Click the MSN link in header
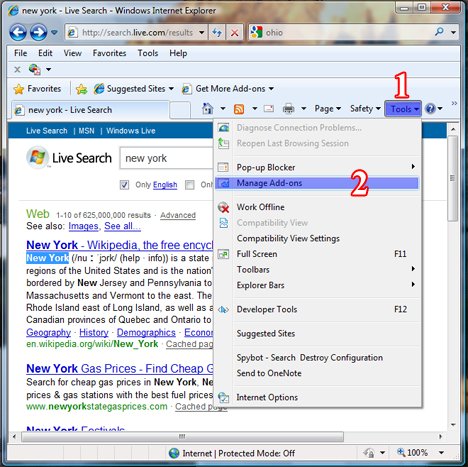This screenshot has height=467, width=468. coord(86,131)
